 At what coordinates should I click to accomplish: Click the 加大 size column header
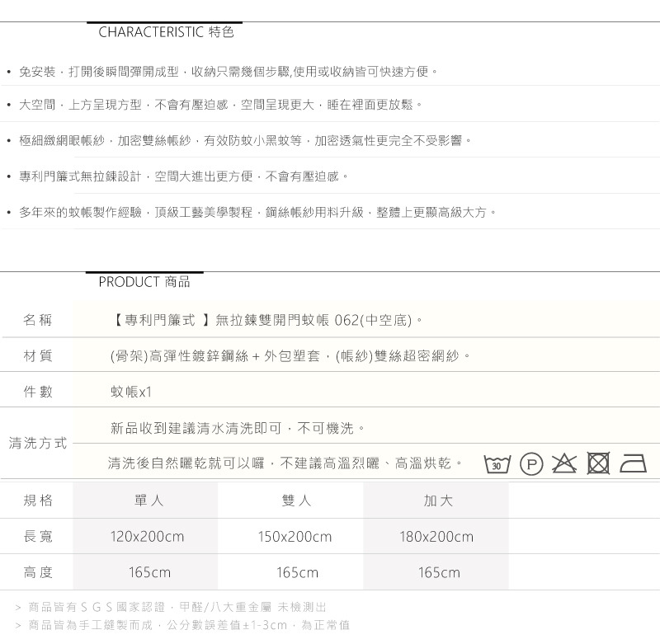438,501
